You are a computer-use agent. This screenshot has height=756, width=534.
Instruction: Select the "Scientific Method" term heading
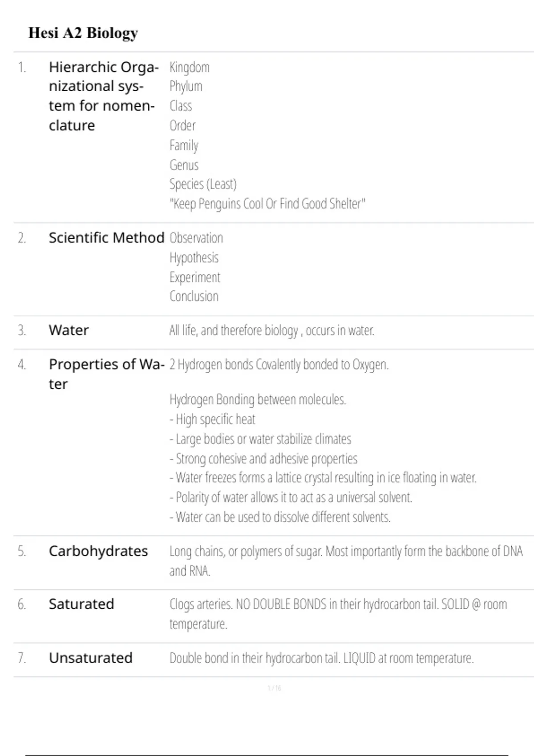click(x=106, y=238)
